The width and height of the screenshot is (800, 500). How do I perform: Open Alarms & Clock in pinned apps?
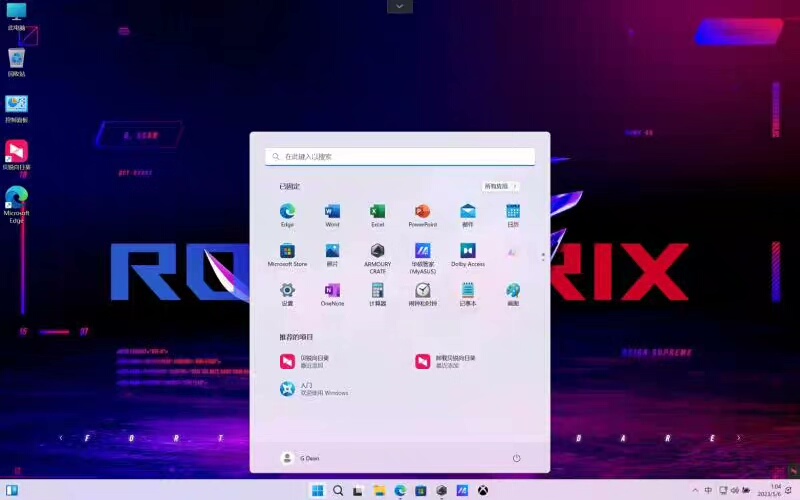click(422, 294)
